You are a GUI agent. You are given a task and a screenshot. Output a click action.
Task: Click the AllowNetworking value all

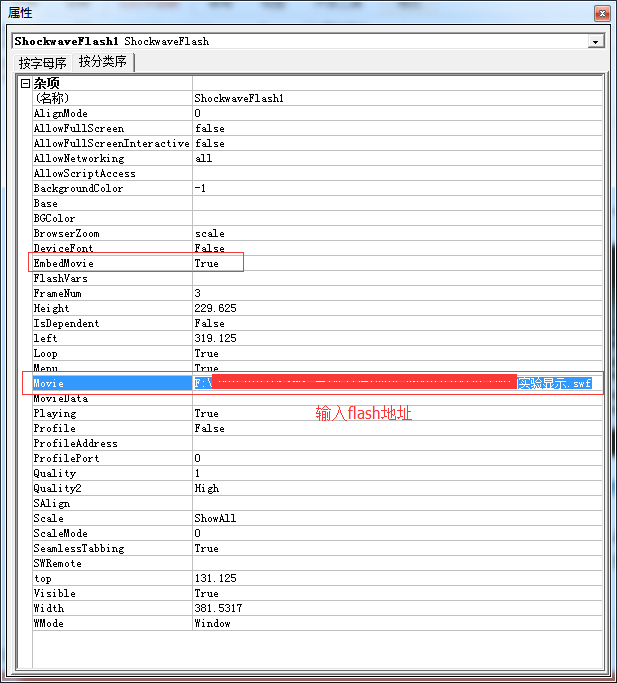[x=397, y=158]
